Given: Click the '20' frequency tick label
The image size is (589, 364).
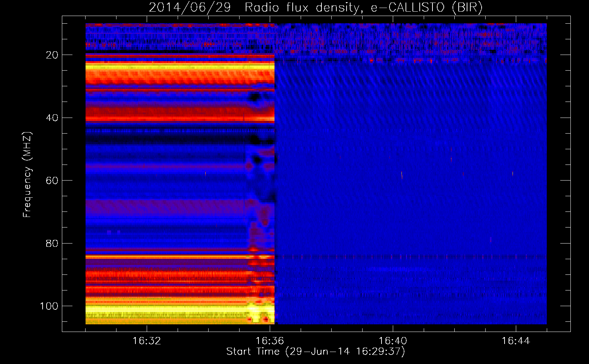Looking at the screenshot, I should click(52, 55).
